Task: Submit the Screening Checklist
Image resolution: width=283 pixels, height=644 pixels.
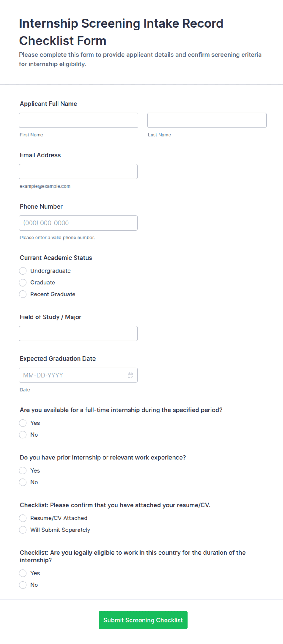Action: click(x=143, y=620)
